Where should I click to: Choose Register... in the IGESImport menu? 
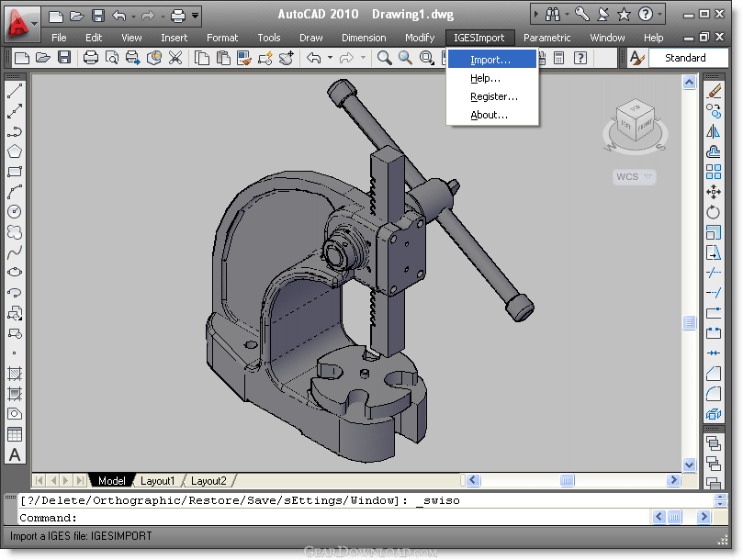(492, 96)
